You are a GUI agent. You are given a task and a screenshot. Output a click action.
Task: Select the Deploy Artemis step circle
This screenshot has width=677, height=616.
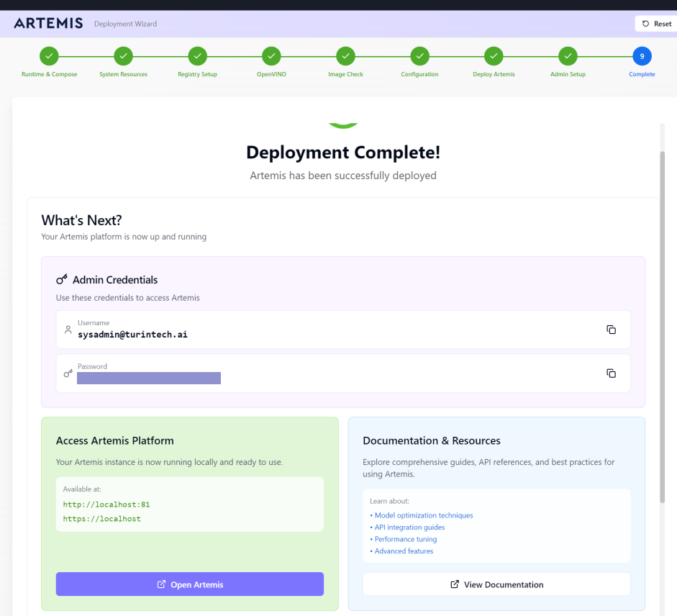pos(494,55)
